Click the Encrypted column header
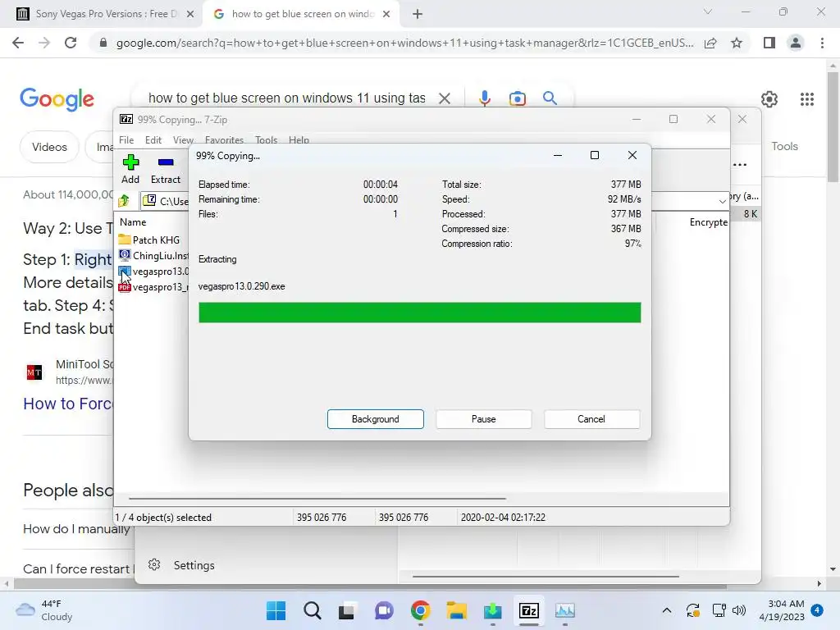 pos(708,221)
